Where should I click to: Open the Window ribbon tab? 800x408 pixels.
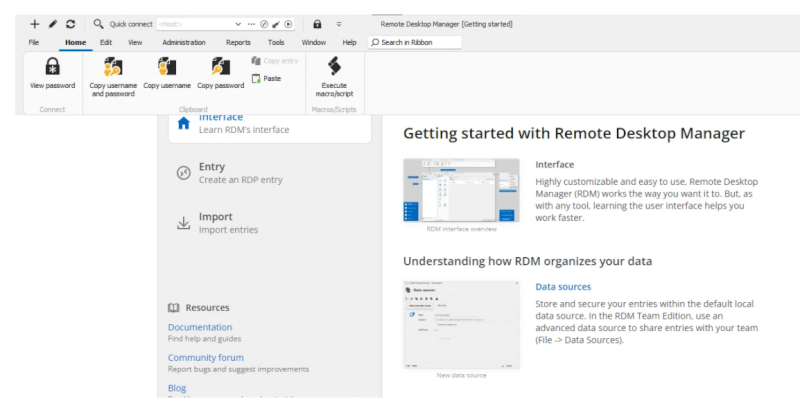pos(314,42)
